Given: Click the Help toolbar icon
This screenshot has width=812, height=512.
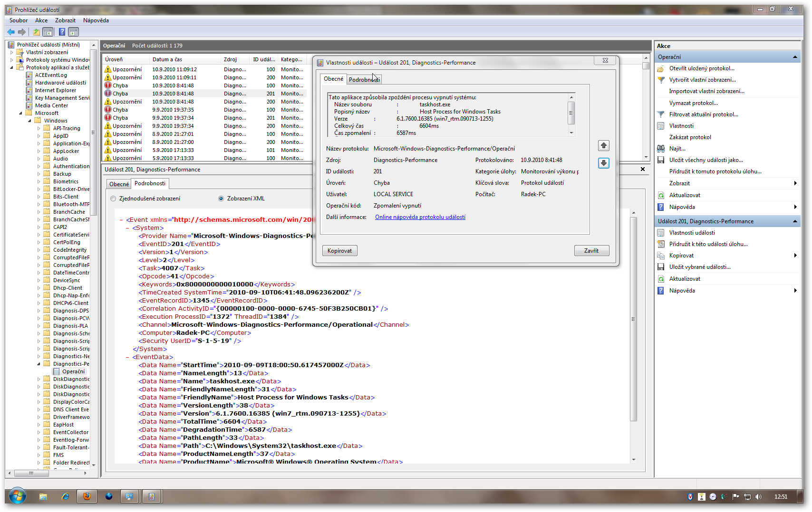Looking at the screenshot, I should tap(62, 32).
